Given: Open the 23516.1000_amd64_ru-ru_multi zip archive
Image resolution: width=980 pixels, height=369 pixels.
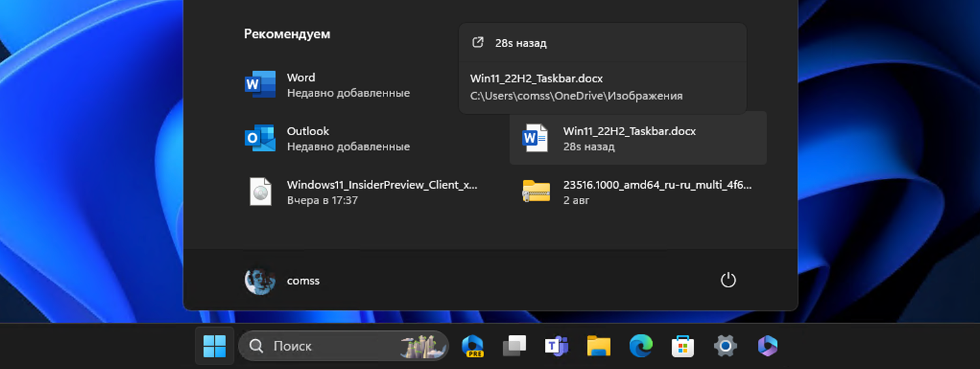Looking at the screenshot, I should pyautogui.click(x=638, y=192).
